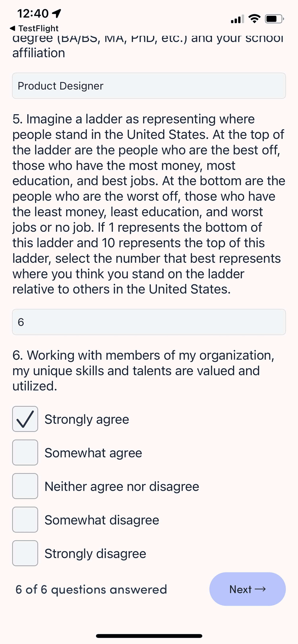298x644 pixels.
Task: Mark the Strongly disagree checkbox
Action: click(x=25, y=553)
